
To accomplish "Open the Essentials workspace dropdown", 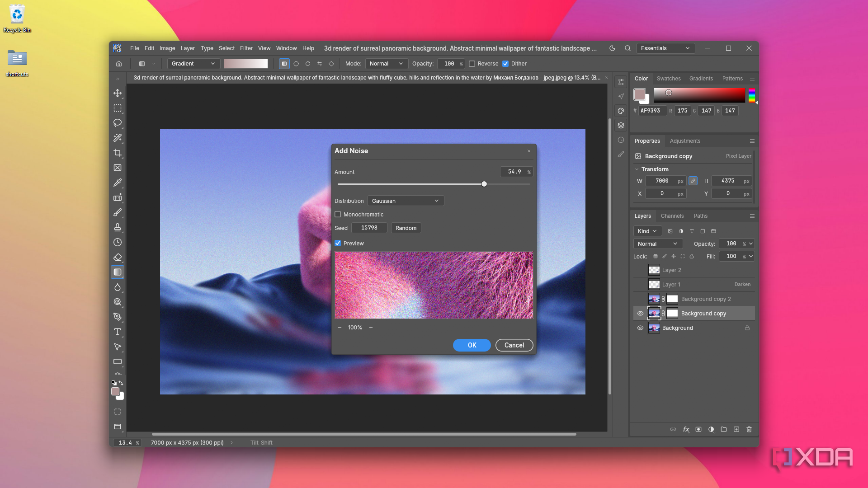I will click(x=665, y=48).
